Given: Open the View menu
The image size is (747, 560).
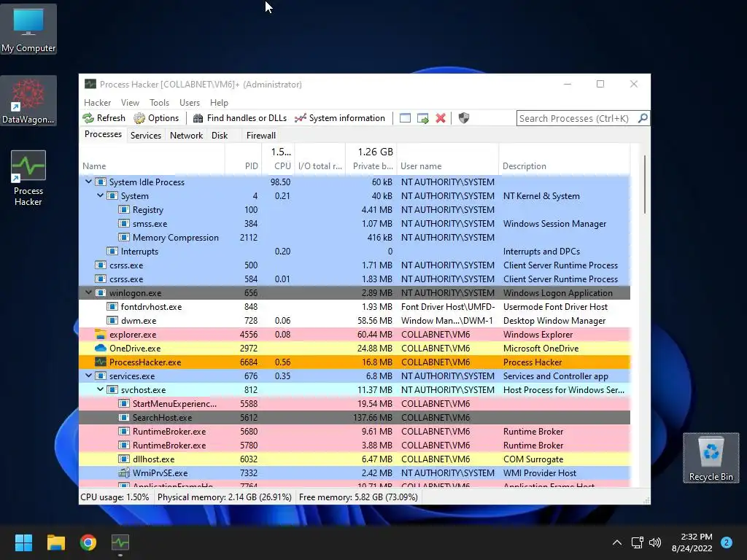Looking at the screenshot, I should pyautogui.click(x=130, y=102).
